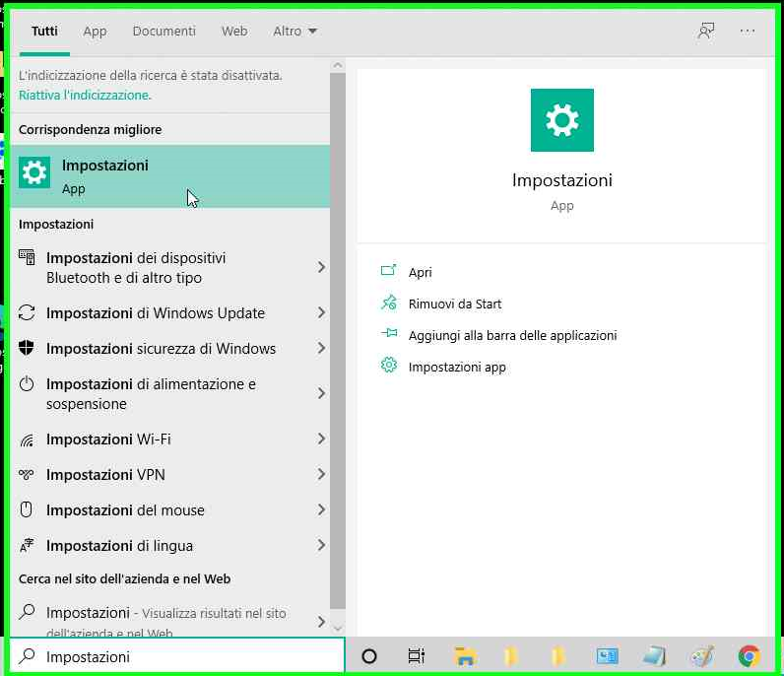Viewport: 784px width, 676px height.
Task: Click the language settings icon
Action: click(27, 545)
